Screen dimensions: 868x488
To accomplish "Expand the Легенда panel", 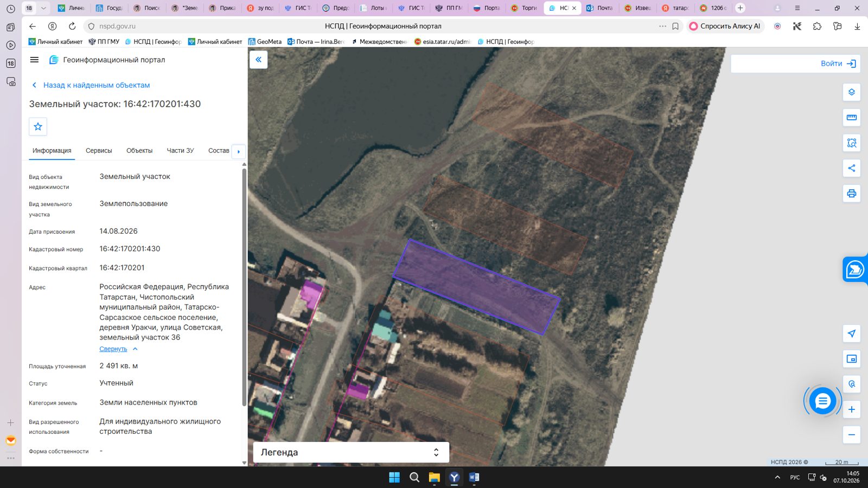I will pos(351,452).
